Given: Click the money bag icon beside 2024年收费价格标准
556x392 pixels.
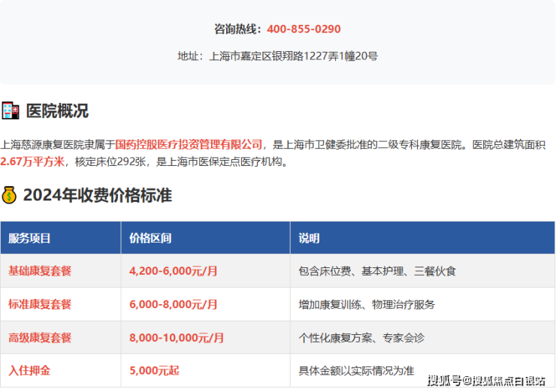Looking at the screenshot, I should [10, 196].
